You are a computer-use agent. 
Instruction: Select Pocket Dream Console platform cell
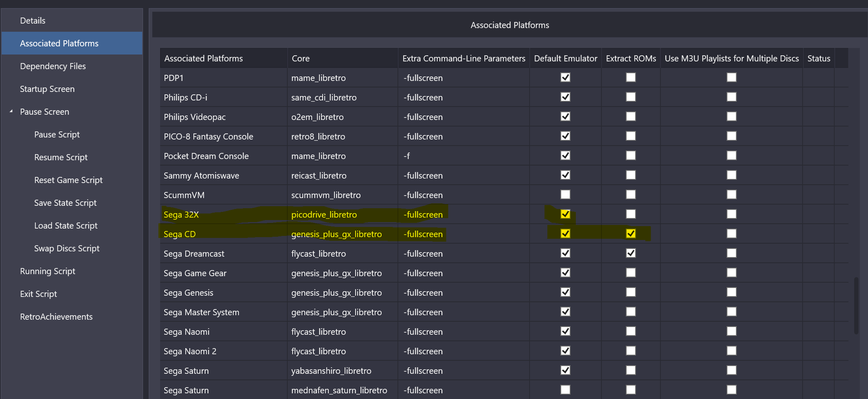(x=224, y=156)
